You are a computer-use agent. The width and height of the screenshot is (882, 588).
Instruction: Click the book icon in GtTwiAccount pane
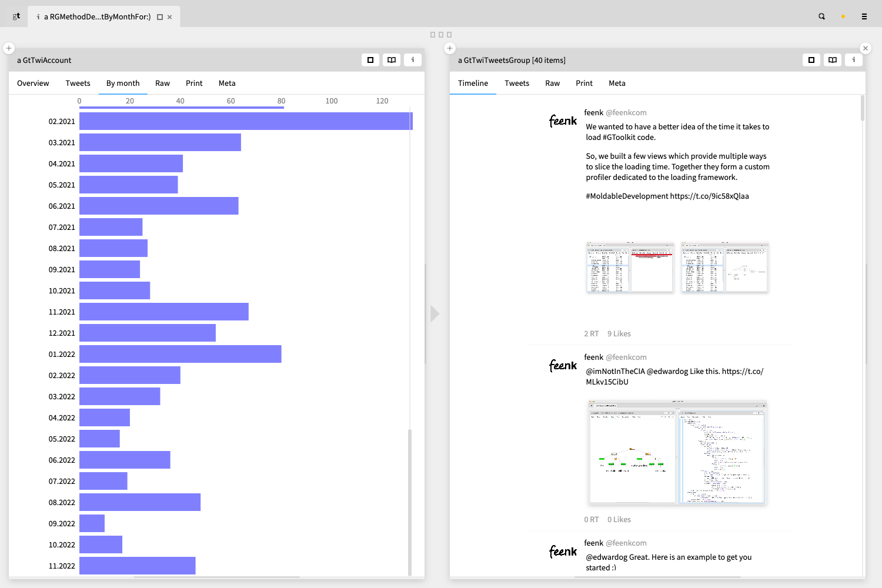[x=392, y=60]
